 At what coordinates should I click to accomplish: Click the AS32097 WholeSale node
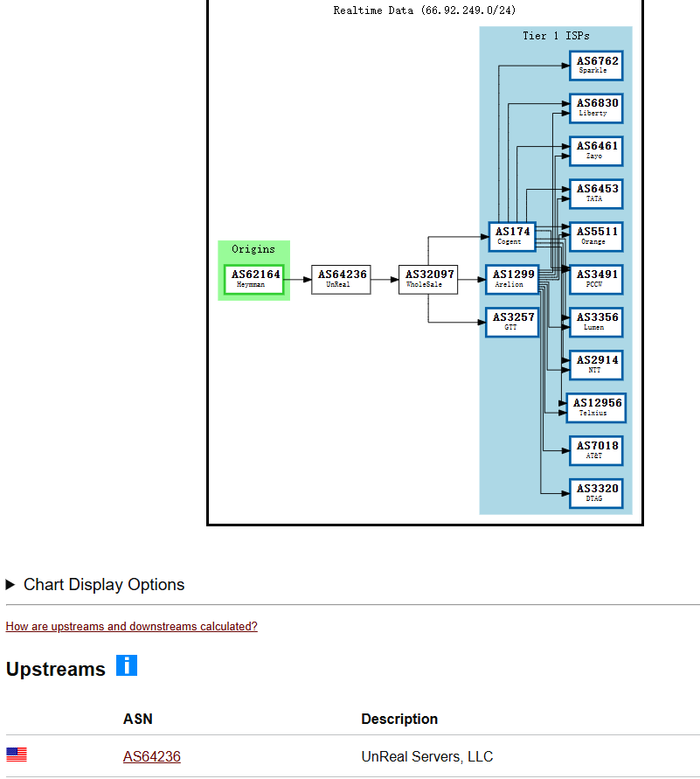tap(428, 279)
